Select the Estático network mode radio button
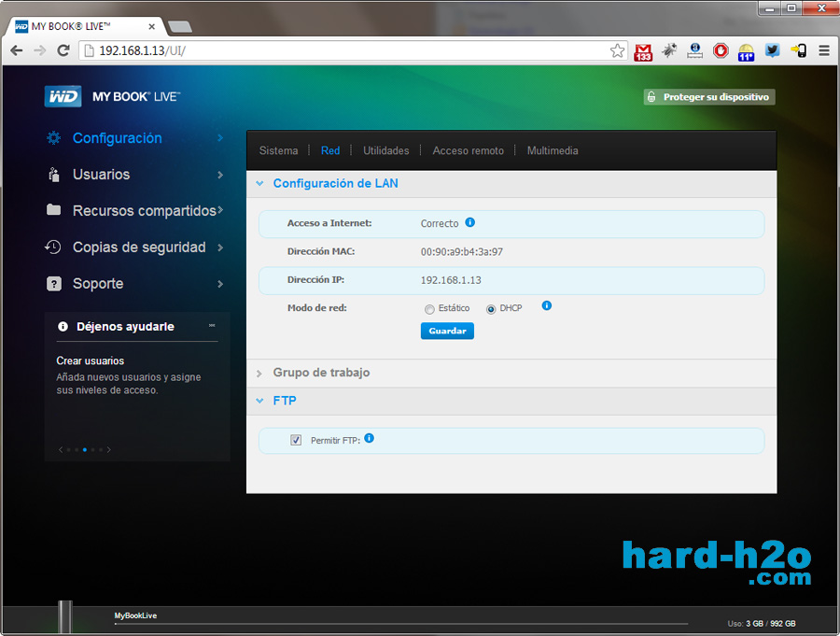The width and height of the screenshot is (840, 636). (429, 309)
